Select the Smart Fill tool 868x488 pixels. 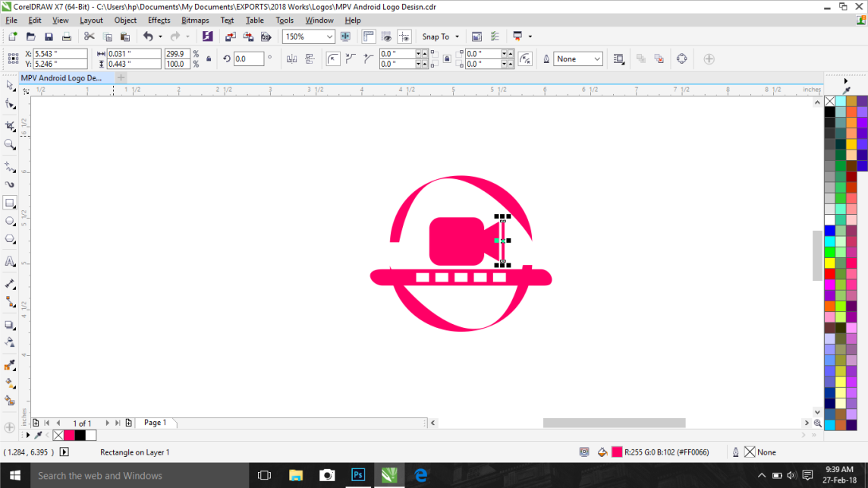click(9, 401)
